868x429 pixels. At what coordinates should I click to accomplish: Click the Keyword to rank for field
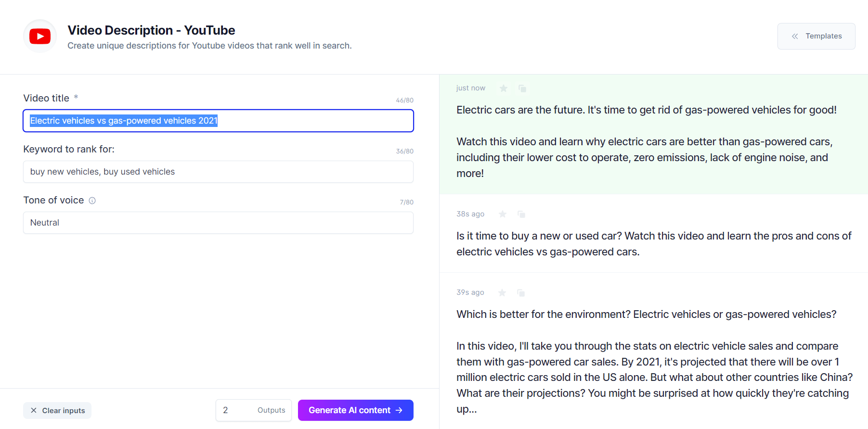(x=218, y=172)
